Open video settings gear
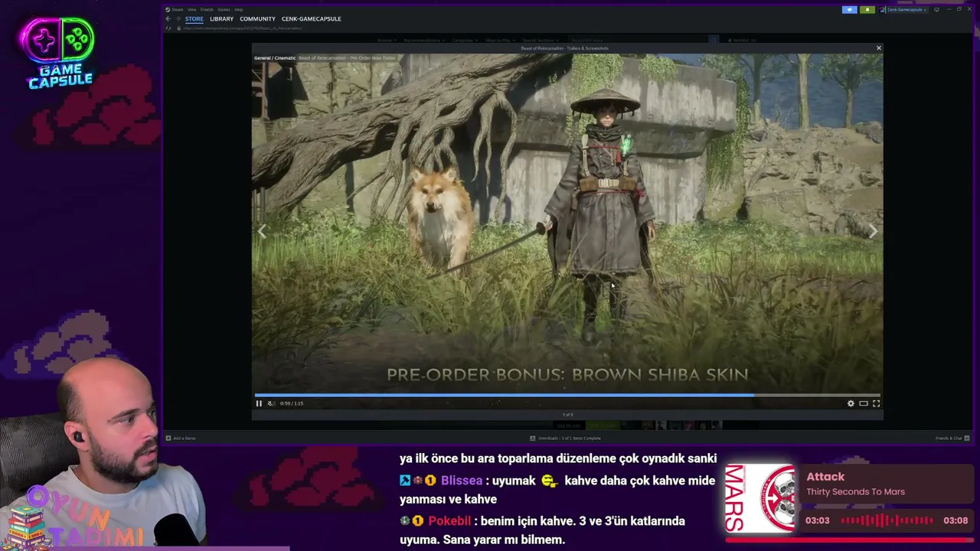This screenshot has height=551, width=980. [851, 403]
